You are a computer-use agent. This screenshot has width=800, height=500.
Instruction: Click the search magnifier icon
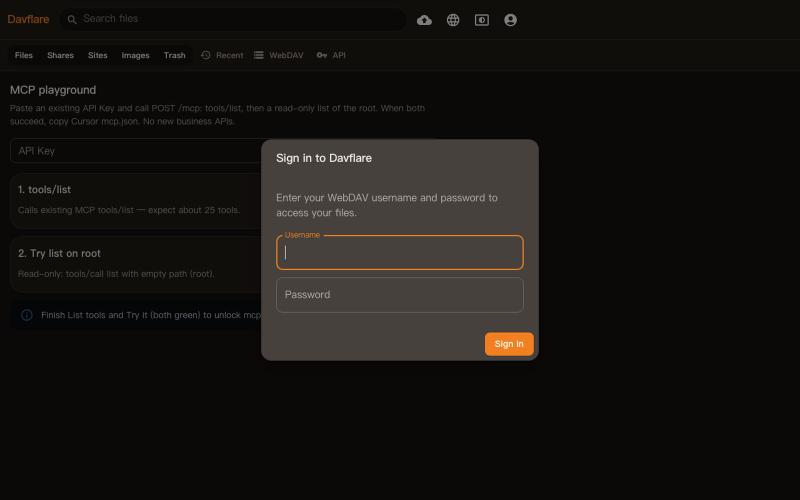tap(72, 19)
